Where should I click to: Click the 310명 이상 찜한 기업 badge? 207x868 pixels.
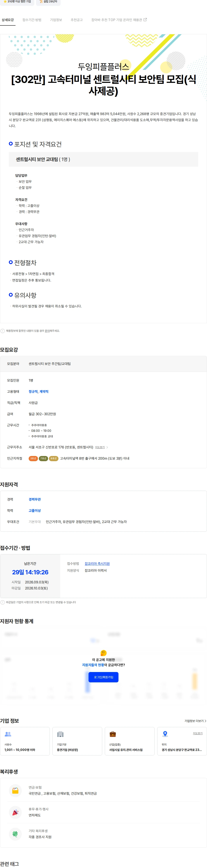tap(17, 2)
